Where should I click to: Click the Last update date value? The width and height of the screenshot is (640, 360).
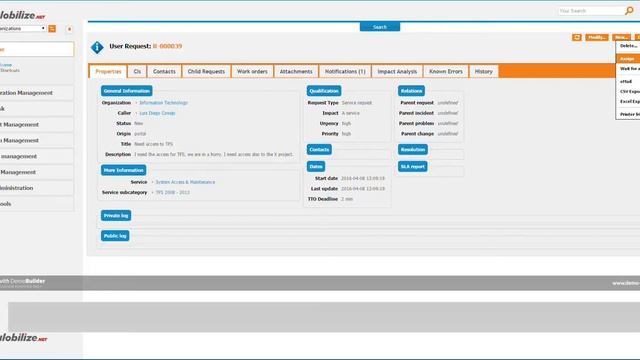pyautogui.click(x=363, y=189)
